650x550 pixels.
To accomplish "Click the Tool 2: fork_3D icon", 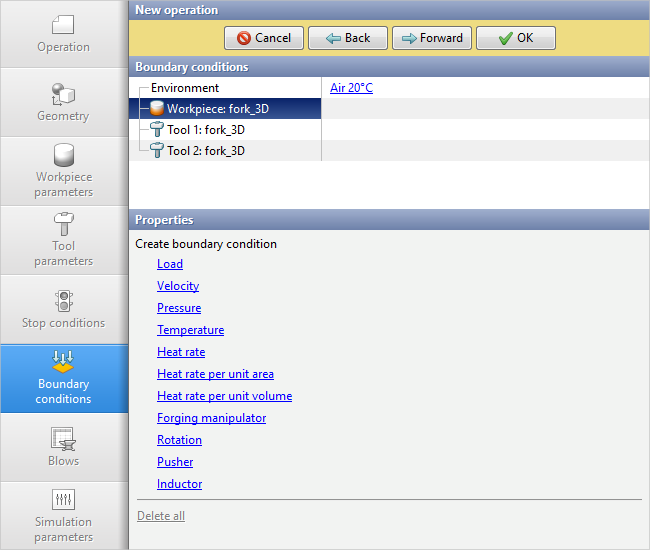I will click(x=156, y=151).
